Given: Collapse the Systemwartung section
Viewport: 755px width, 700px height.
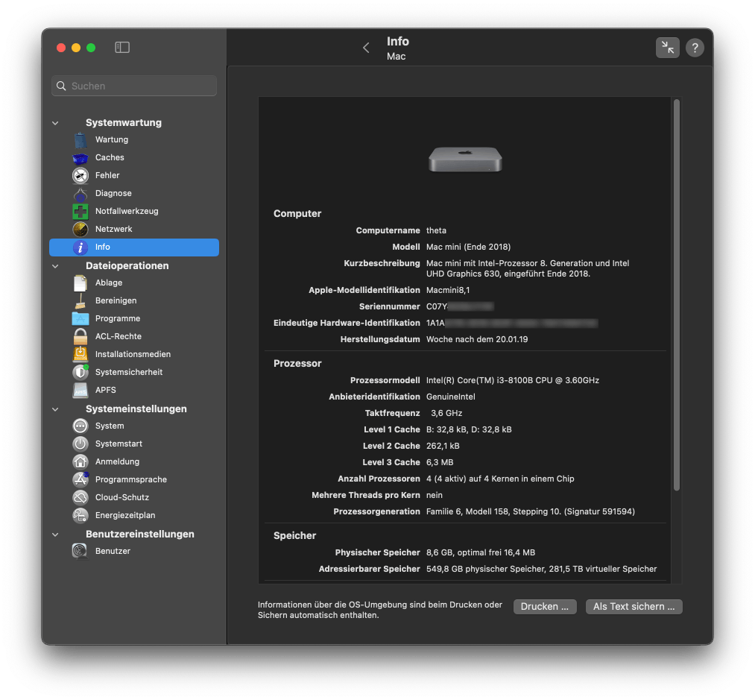Looking at the screenshot, I should point(55,123).
